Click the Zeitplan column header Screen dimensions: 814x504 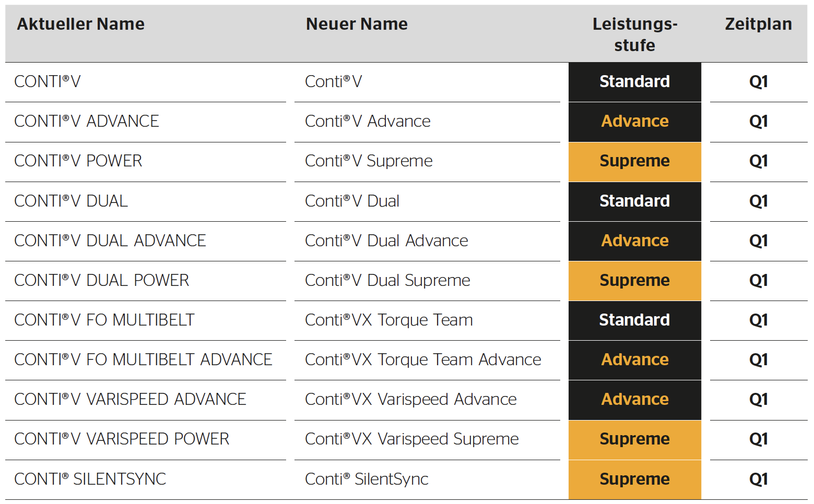pos(758,24)
